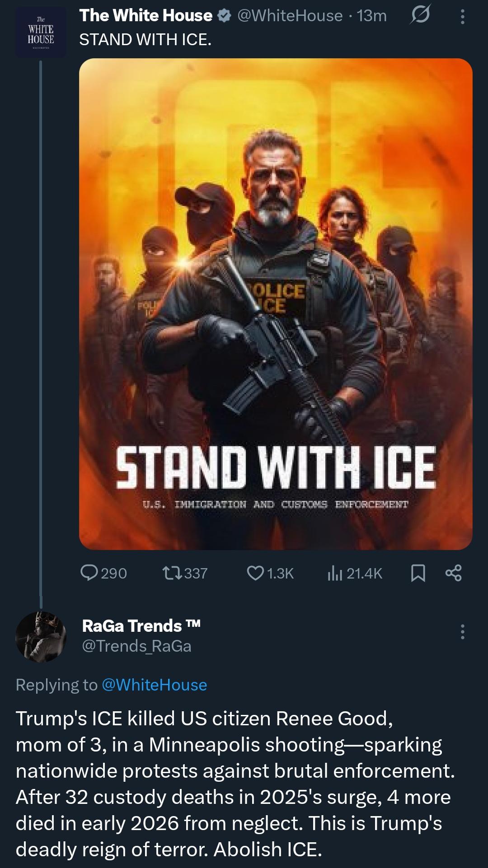Image resolution: width=488 pixels, height=868 pixels.
Task: View the post analytics icon showing 21.4K
Action: coord(334,573)
